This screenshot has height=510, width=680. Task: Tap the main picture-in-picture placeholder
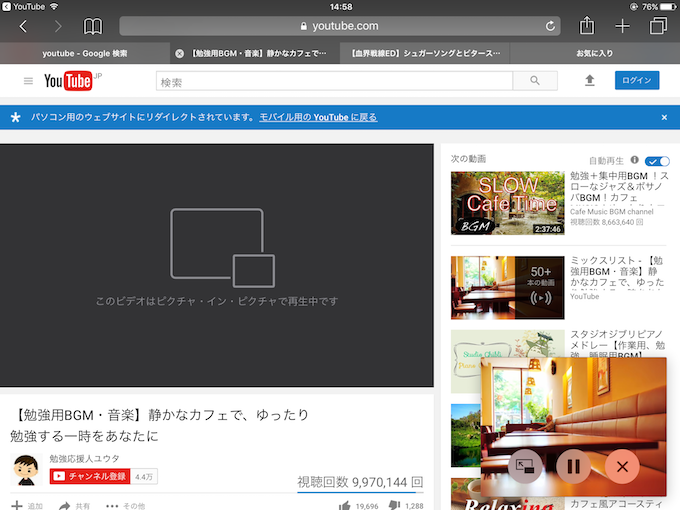point(216,265)
